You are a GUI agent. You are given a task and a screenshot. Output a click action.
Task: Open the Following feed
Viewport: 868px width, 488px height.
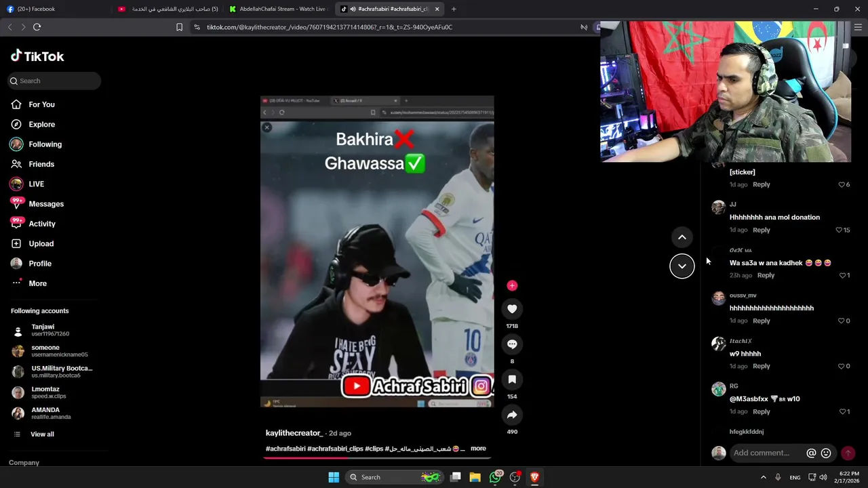pyautogui.click(x=45, y=144)
